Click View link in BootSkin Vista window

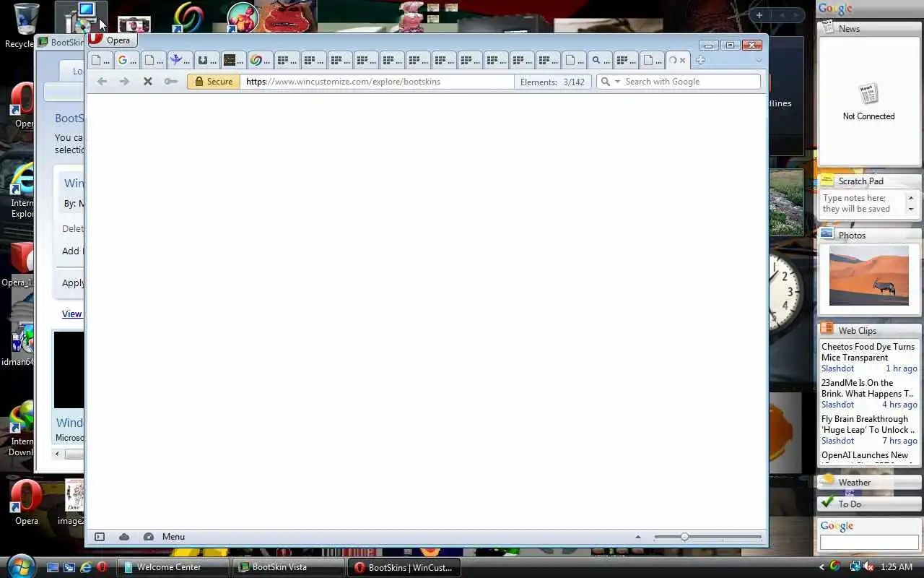71,314
